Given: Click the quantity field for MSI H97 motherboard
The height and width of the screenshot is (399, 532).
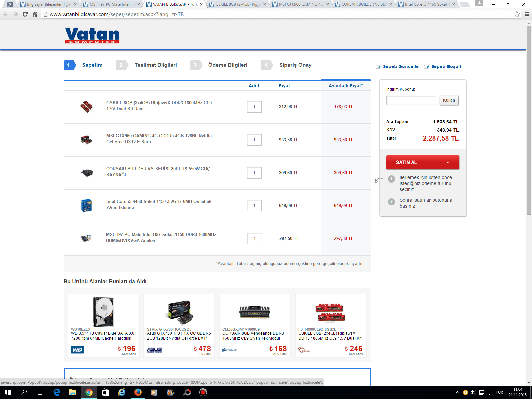Looking at the screenshot, I should (x=255, y=239).
